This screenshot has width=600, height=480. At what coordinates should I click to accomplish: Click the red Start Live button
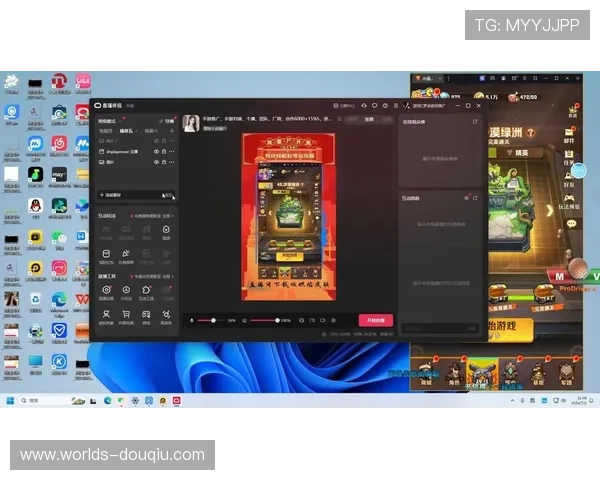376,320
